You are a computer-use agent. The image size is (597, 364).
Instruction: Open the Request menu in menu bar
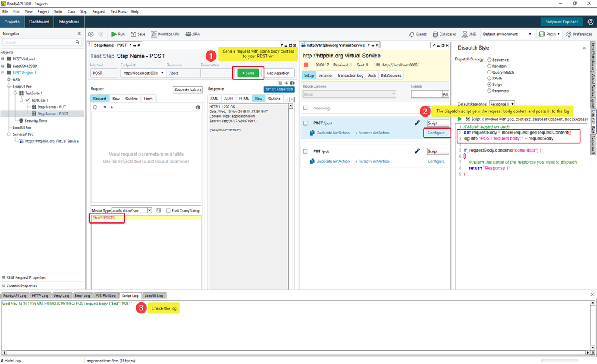click(x=99, y=11)
